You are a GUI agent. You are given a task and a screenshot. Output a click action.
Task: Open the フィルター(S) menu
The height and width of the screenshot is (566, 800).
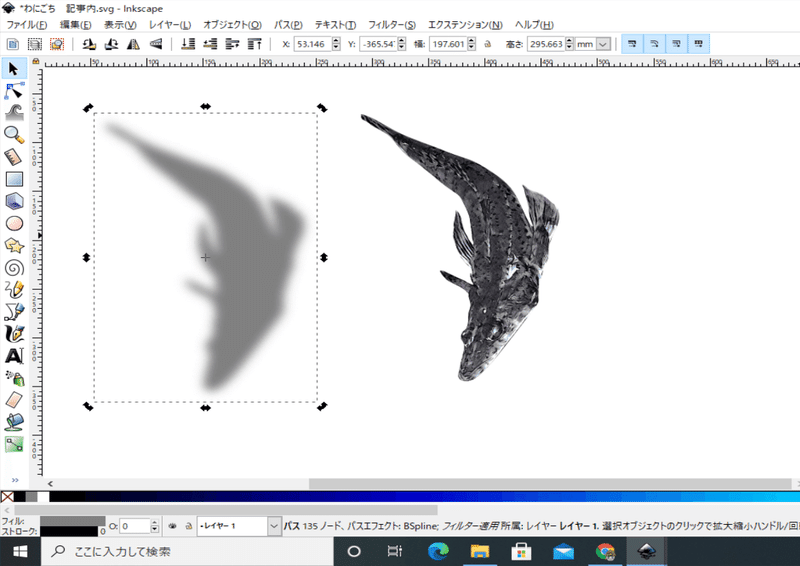pyautogui.click(x=392, y=24)
